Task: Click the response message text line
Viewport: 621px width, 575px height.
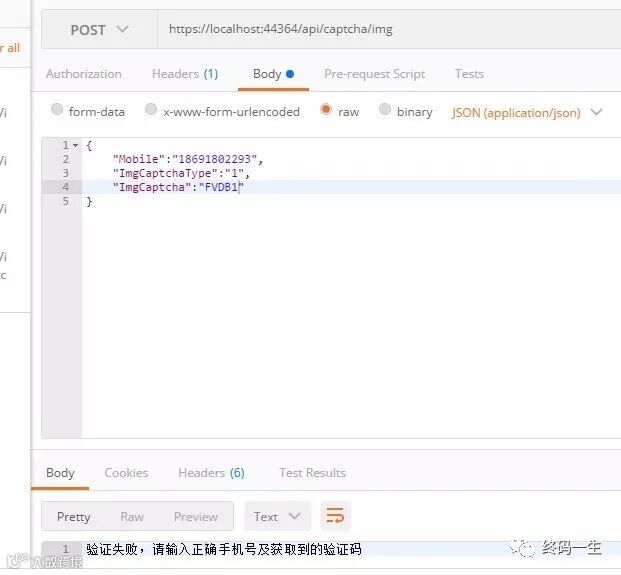Action: click(x=224, y=549)
